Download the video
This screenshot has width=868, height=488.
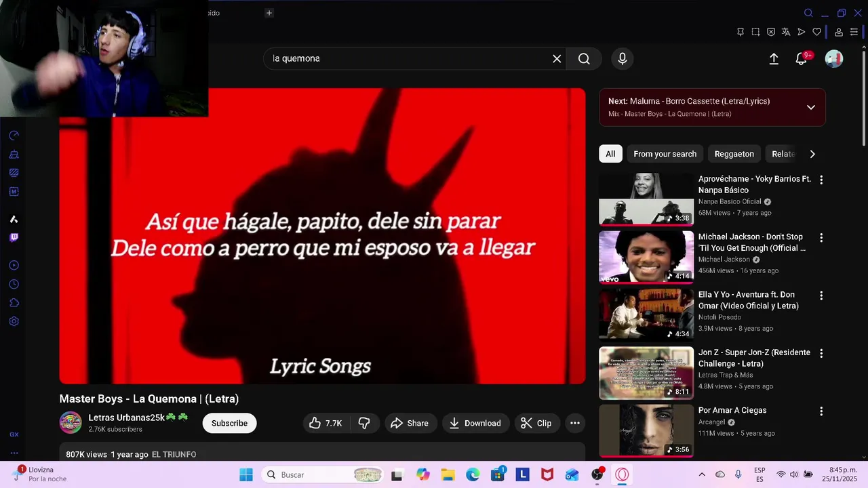(475, 423)
